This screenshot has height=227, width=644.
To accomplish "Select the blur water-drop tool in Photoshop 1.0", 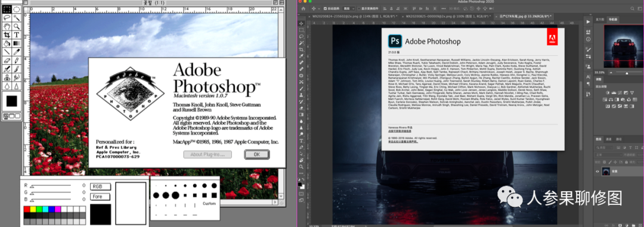I will 7,86.
